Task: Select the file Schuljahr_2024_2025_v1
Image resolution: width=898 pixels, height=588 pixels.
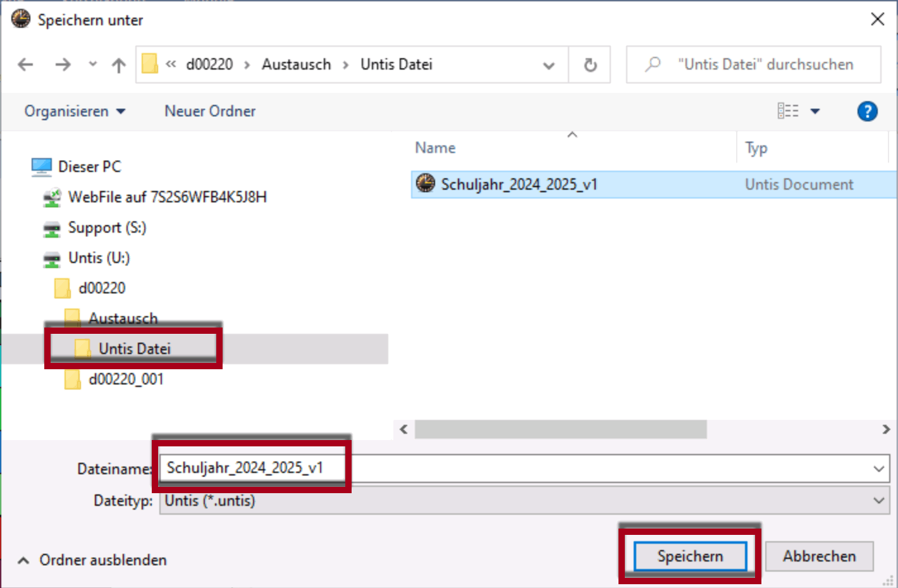Action: pyautogui.click(x=519, y=185)
